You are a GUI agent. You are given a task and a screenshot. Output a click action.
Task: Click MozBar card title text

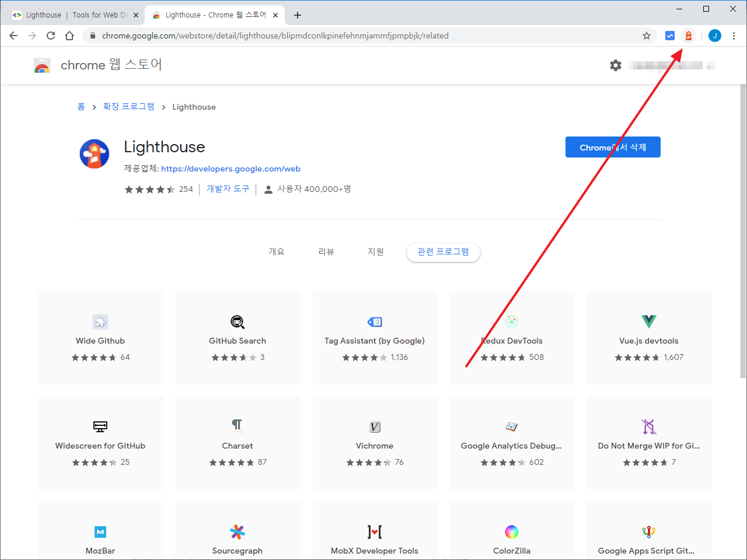(100, 551)
